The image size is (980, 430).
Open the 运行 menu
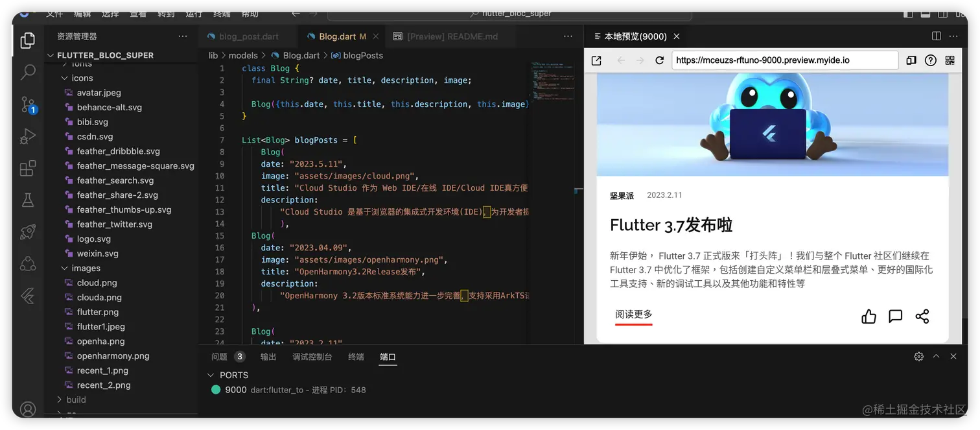click(194, 13)
